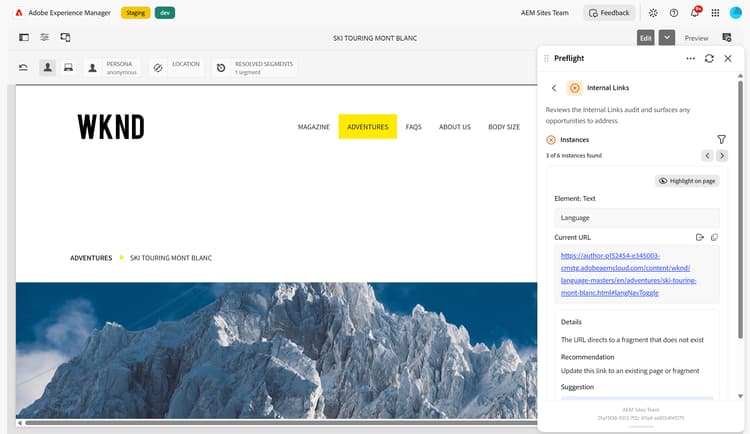Select the desktop device view icon
This screenshot has height=434, width=750.
(68, 67)
